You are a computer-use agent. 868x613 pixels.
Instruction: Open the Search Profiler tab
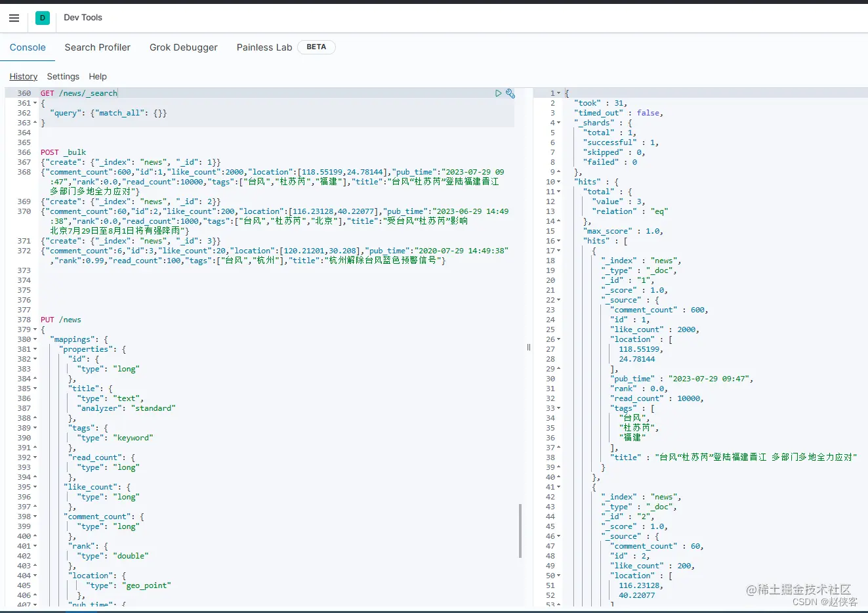click(98, 47)
